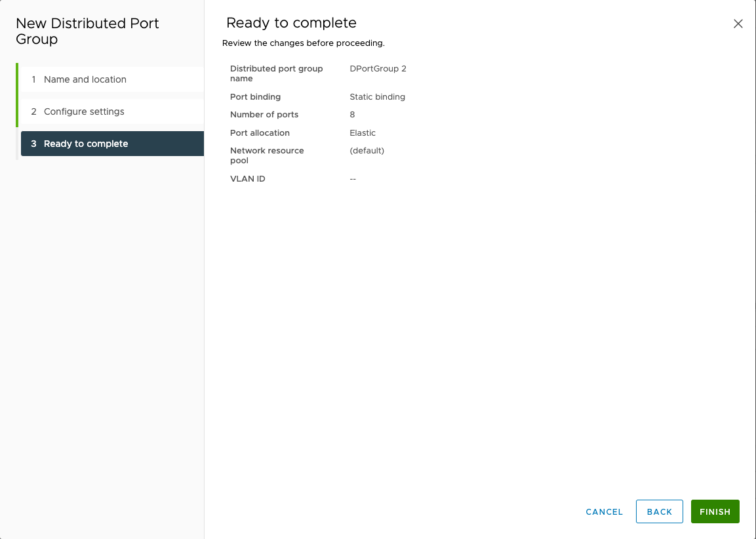Select step 1 Name and location
756x539 pixels.
tap(85, 79)
